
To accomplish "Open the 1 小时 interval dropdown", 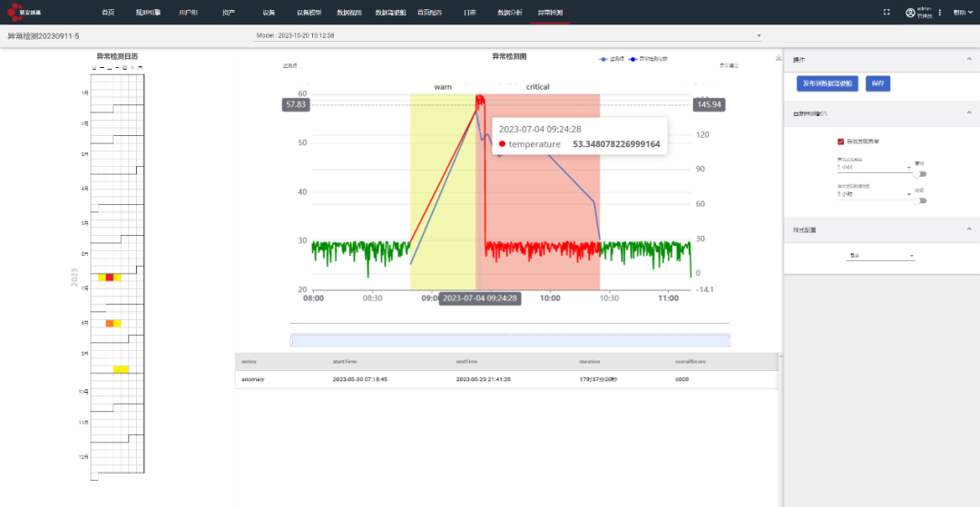I will pos(874,168).
